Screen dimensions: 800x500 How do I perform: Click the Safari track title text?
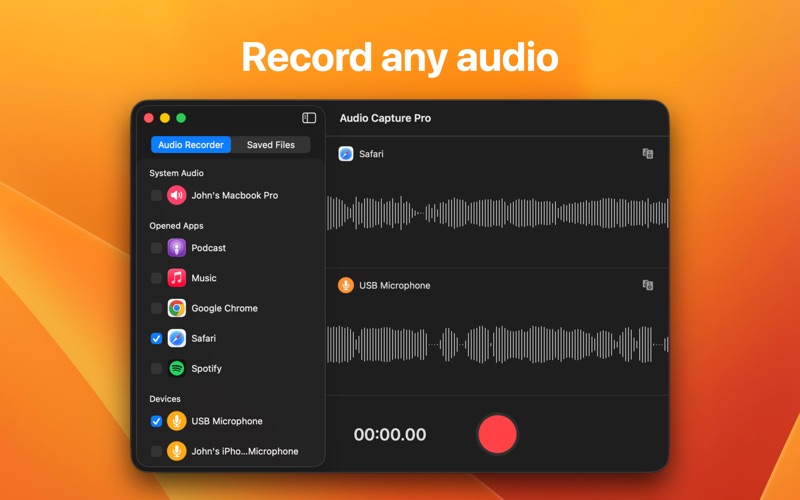[x=371, y=154]
